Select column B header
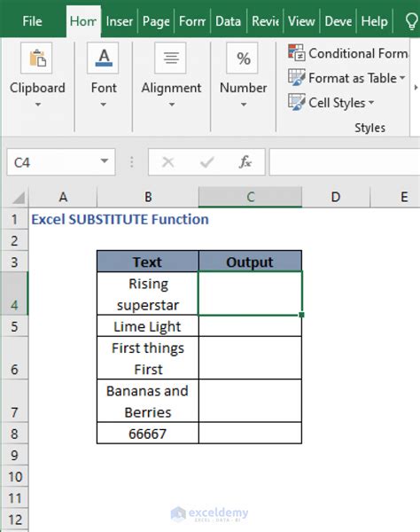The width and height of the screenshot is (420, 532). (x=148, y=197)
